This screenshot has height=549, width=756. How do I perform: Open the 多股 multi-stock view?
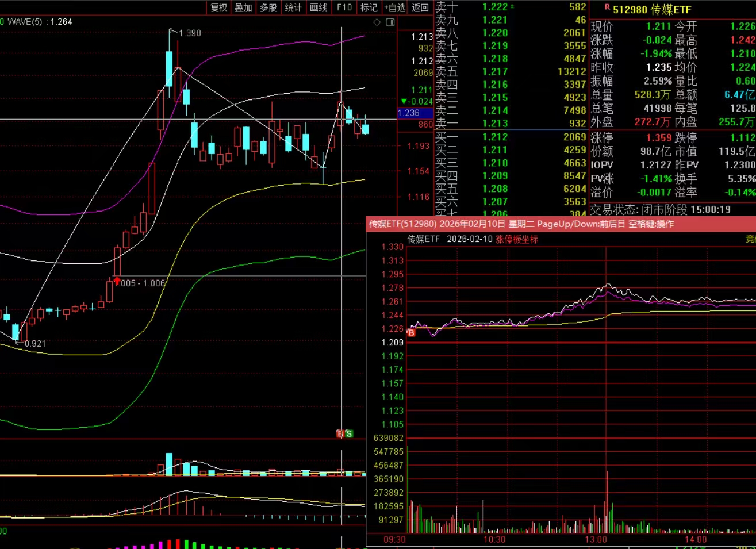pos(268,7)
